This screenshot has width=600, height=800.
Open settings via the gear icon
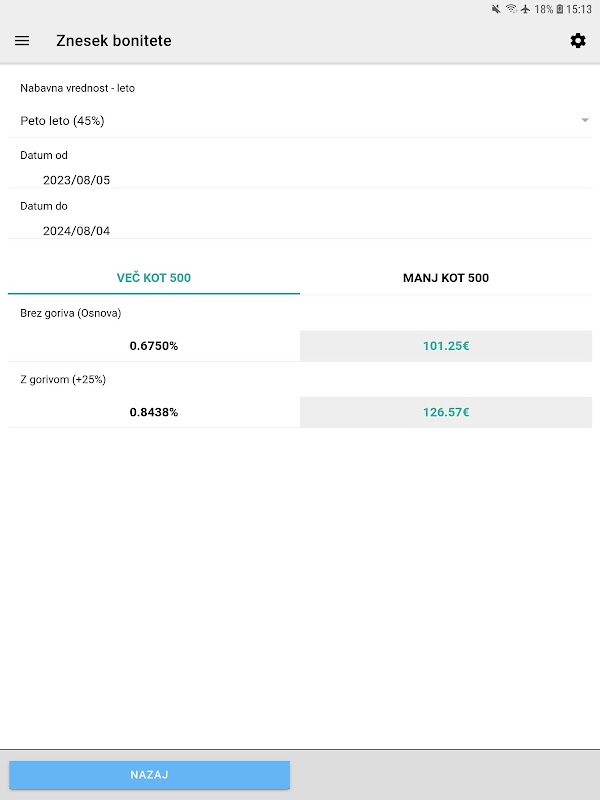(577, 41)
